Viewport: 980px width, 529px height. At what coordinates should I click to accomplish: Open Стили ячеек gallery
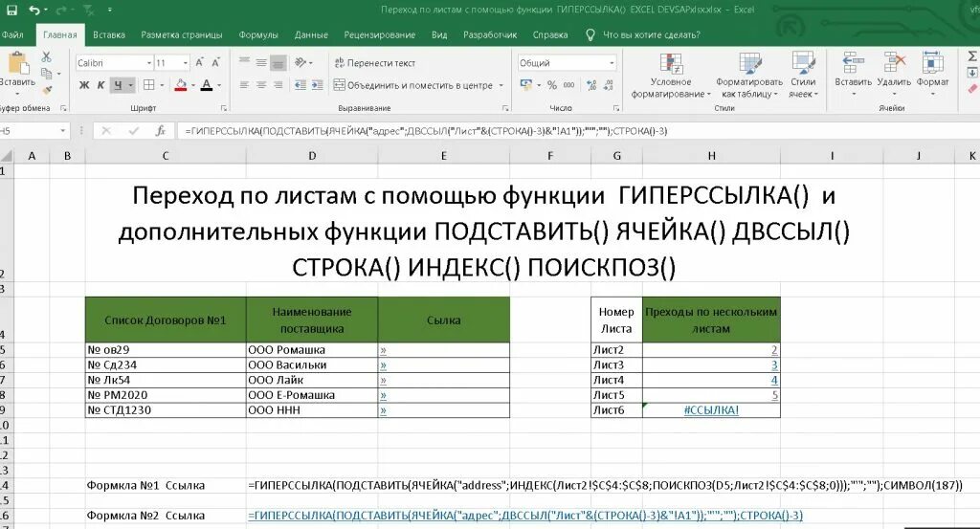tap(803, 75)
